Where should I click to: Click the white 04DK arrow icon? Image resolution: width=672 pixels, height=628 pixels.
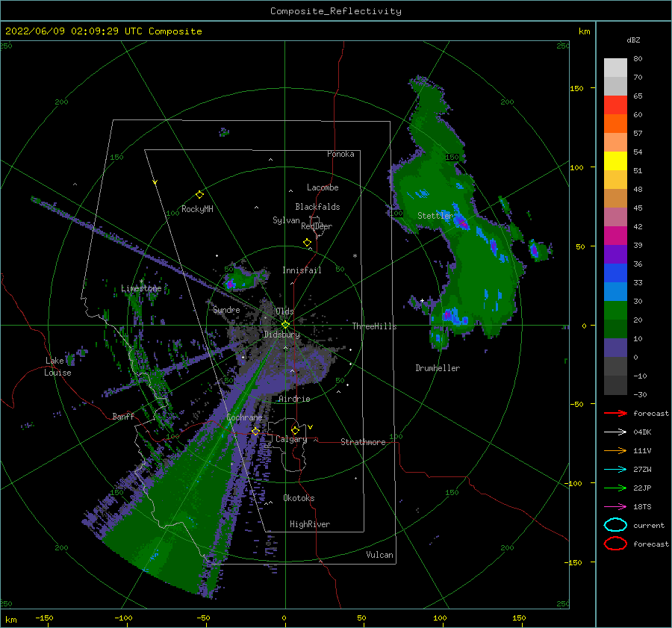coord(615,432)
